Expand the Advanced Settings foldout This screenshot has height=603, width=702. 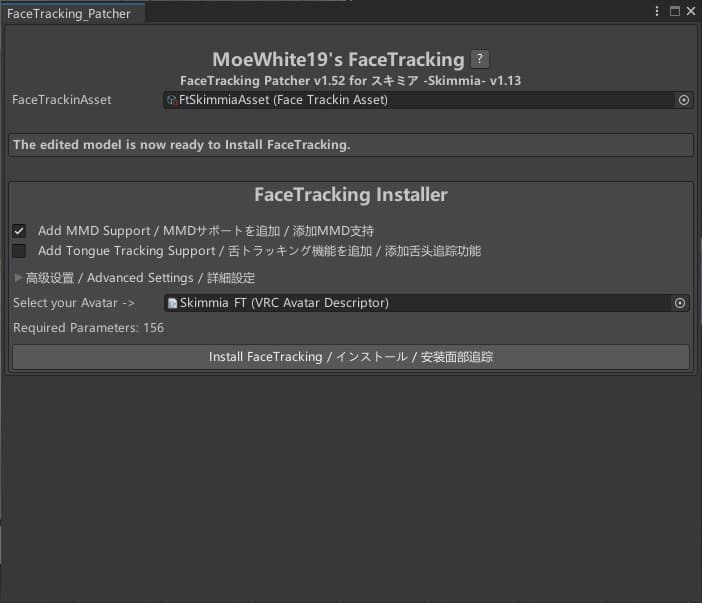click(x=18, y=278)
